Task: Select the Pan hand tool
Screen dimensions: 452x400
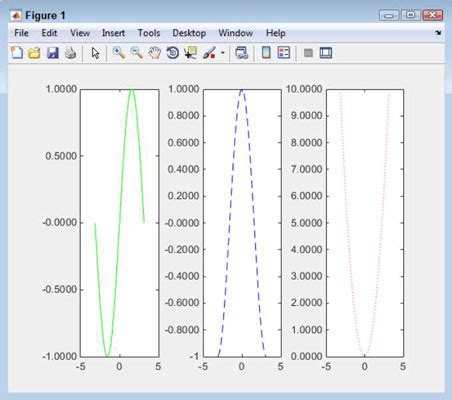Action: pyautogui.click(x=155, y=53)
